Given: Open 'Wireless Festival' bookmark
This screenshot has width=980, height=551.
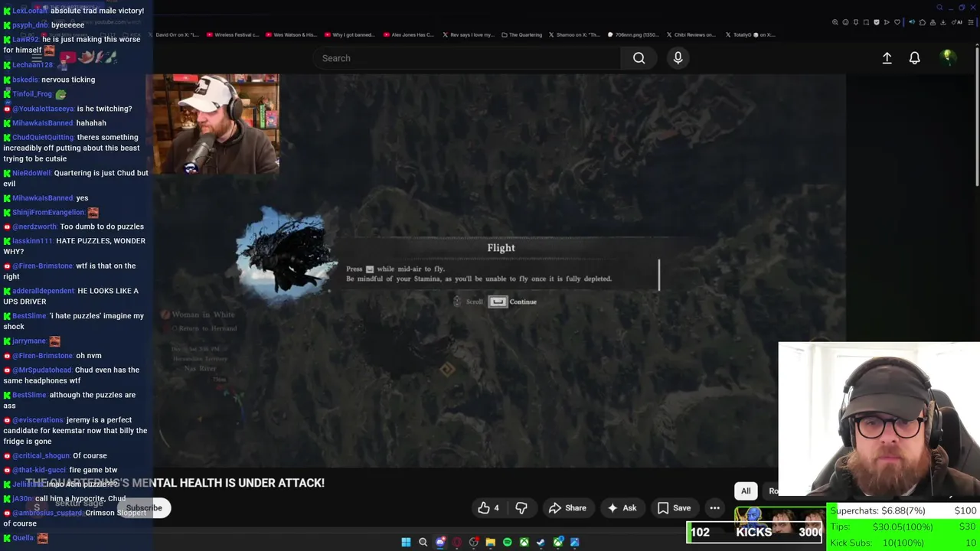Looking at the screenshot, I should point(233,34).
